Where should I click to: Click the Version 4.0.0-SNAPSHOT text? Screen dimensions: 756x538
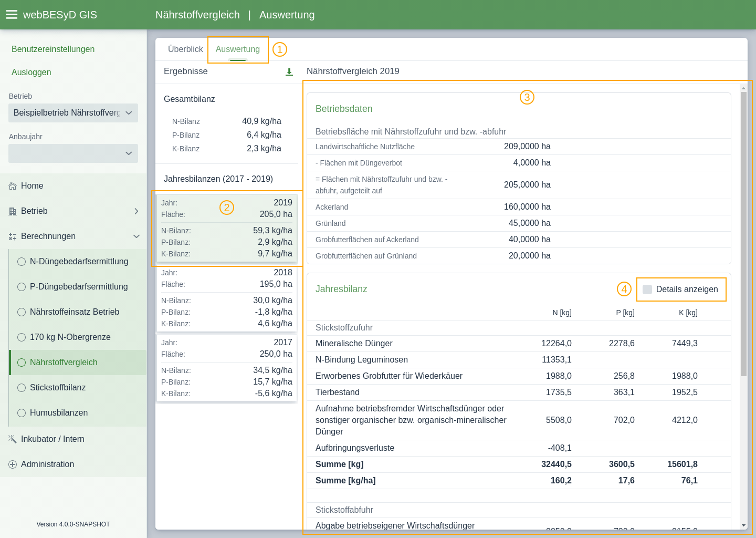point(73,524)
